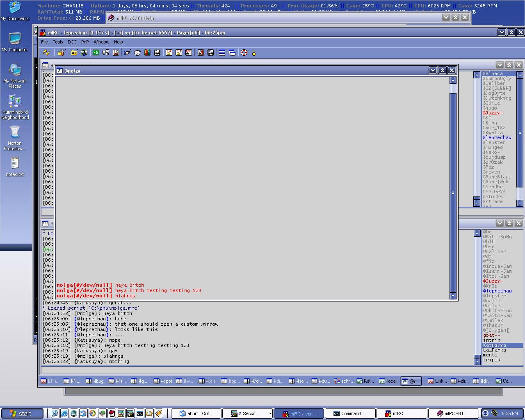
Task: Switch to the Command Prompt taskbar button
Action: click(350, 413)
